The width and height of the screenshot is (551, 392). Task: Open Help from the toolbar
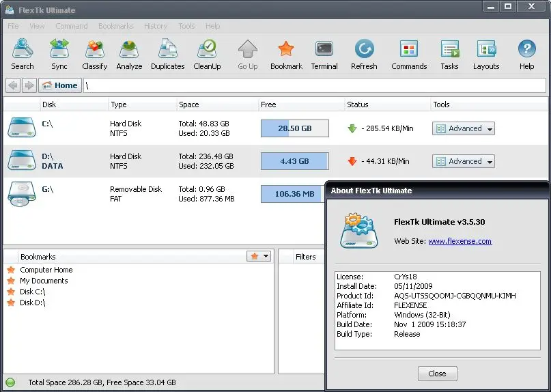coord(526,55)
